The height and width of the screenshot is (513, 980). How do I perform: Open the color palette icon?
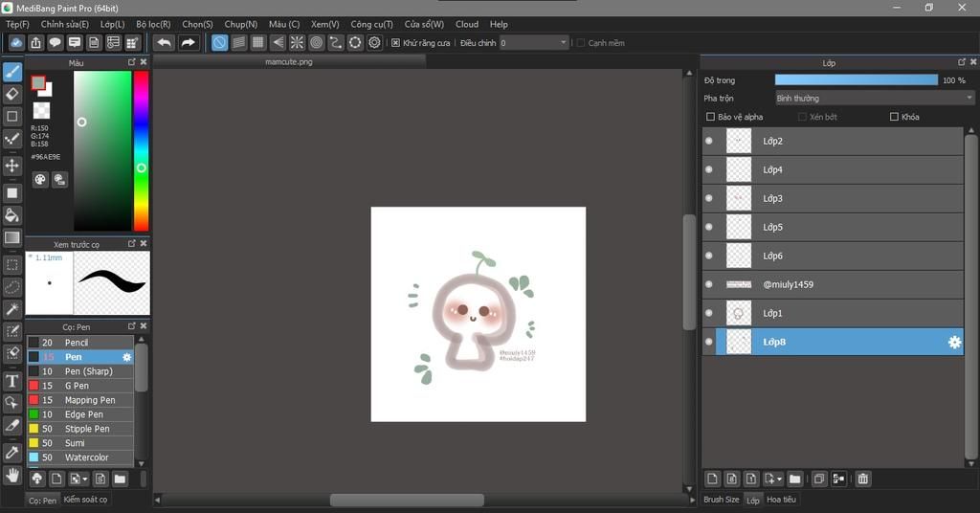40,180
